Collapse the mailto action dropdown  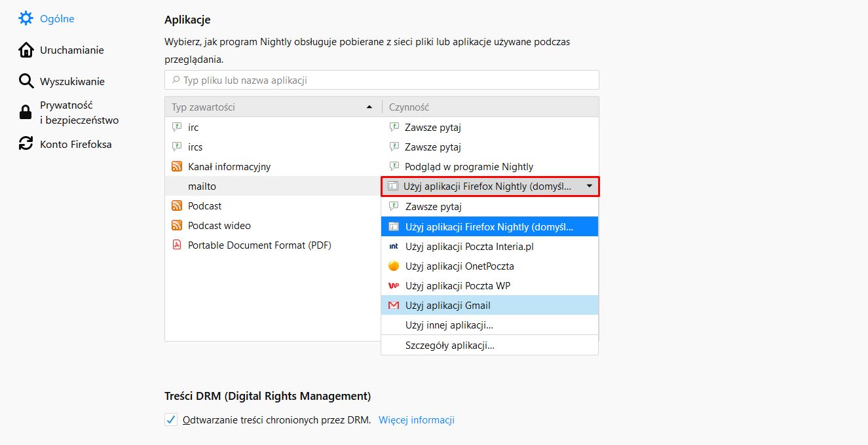(589, 187)
